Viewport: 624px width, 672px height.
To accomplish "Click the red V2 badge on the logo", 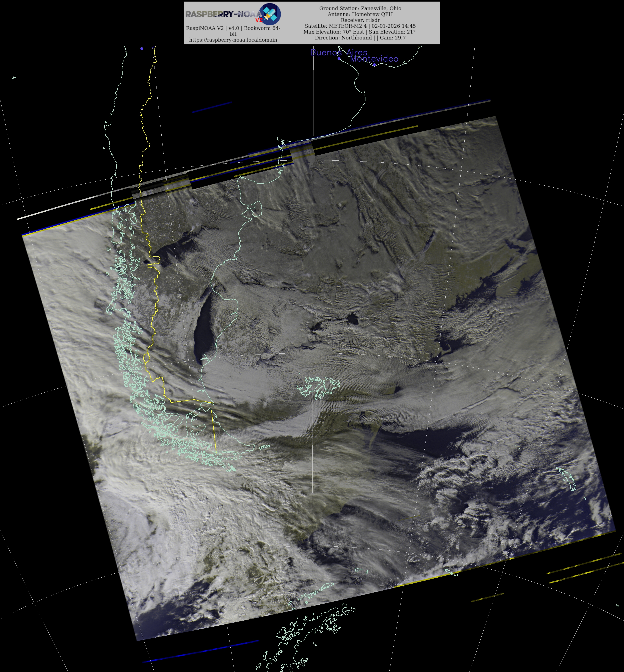I will click(x=259, y=20).
